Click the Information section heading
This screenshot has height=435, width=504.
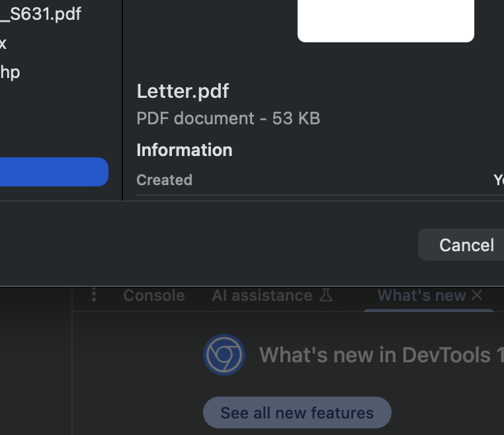(184, 150)
